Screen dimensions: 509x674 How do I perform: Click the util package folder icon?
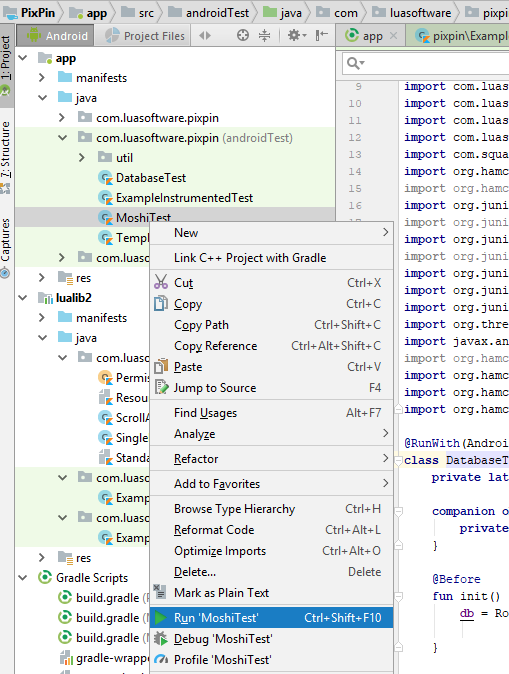tap(105, 157)
